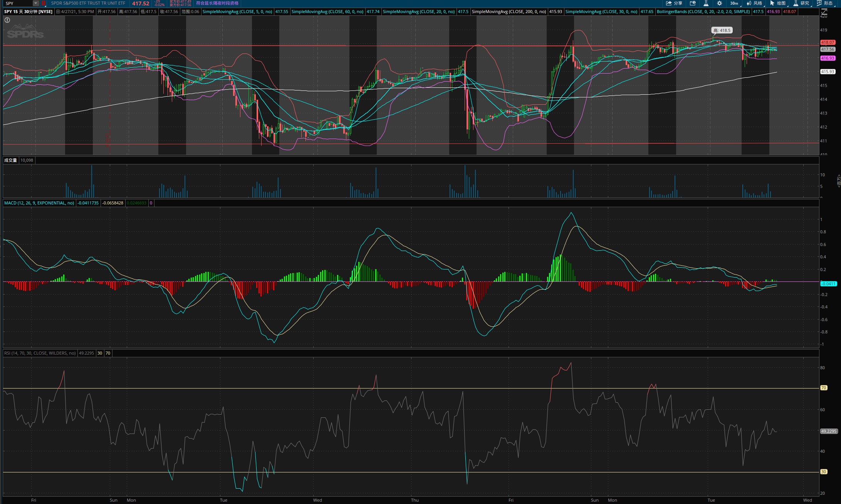Click the 418.07 red price level tag
This screenshot has height=504, width=841.
[x=827, y=42]
